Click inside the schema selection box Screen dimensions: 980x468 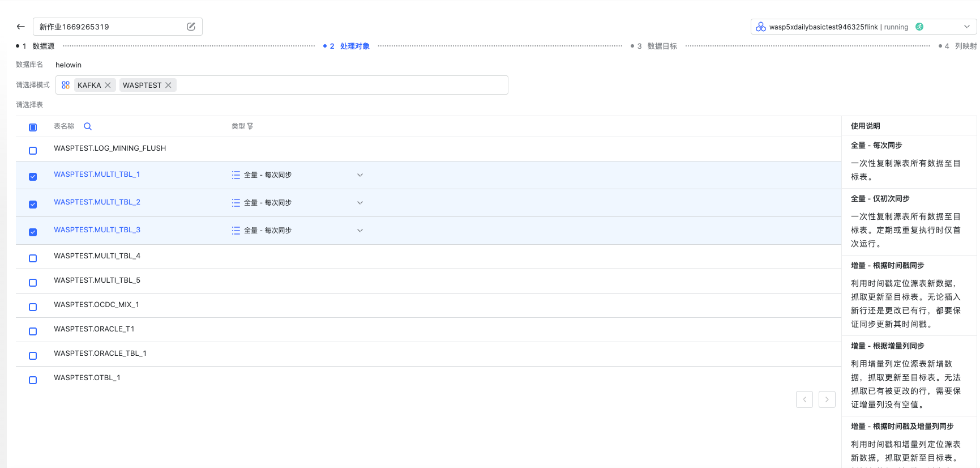(x=282, y=85)
